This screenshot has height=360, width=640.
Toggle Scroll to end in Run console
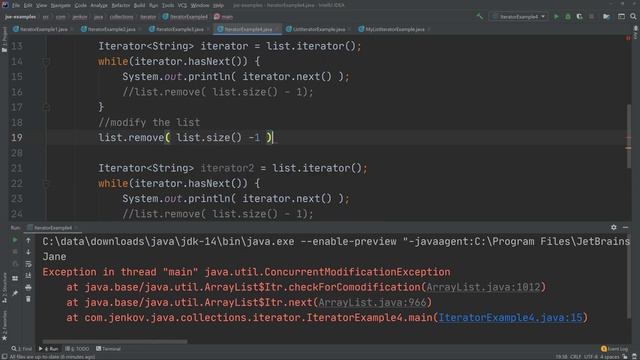pyautogui.click(x=28, y=276)
